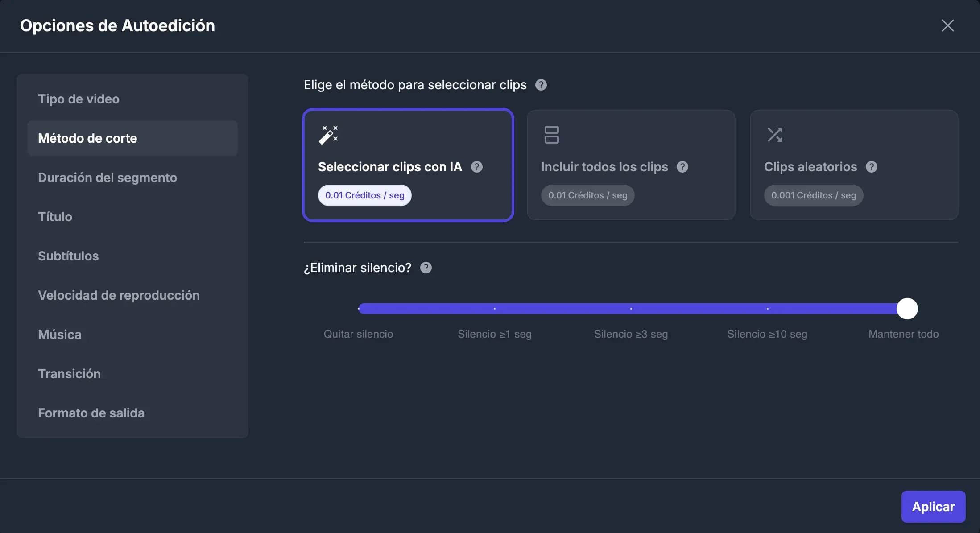Open the 'Transición' settings section
The width and height of the screenshot is (980, 533).
coord(70,374)
